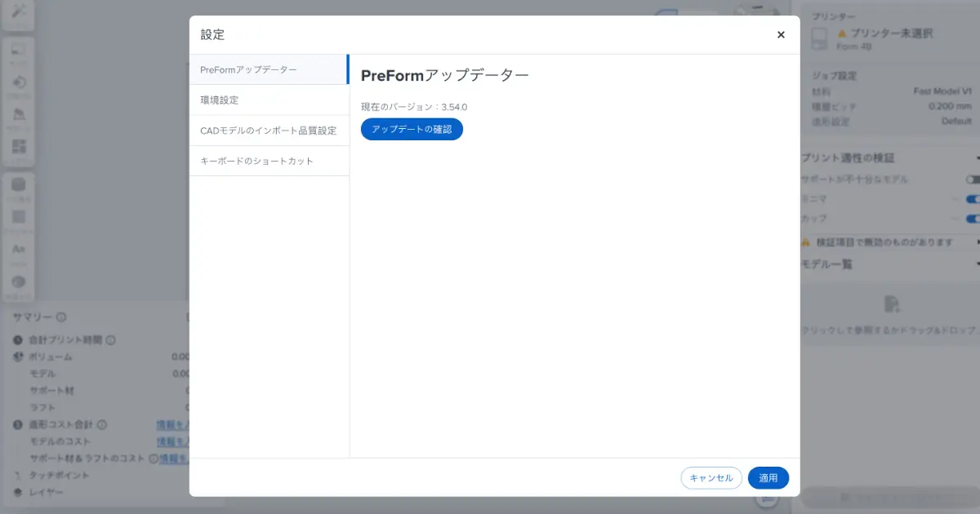The height and width of the screenshot is (514, 980).
Task: Click the printer icon in プリンター panel
Action: (821, 38)
